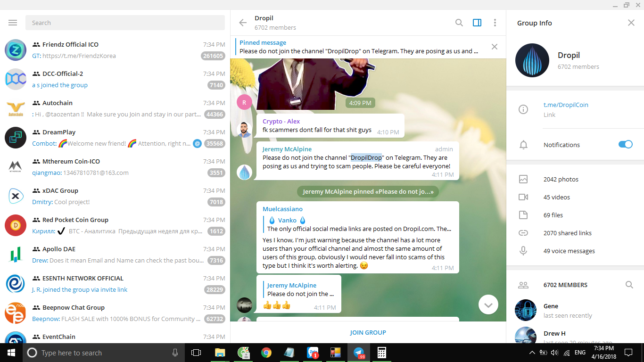Open Crypto - Alex's profile photo
The image size is (644, 362).
click(244, 130)
